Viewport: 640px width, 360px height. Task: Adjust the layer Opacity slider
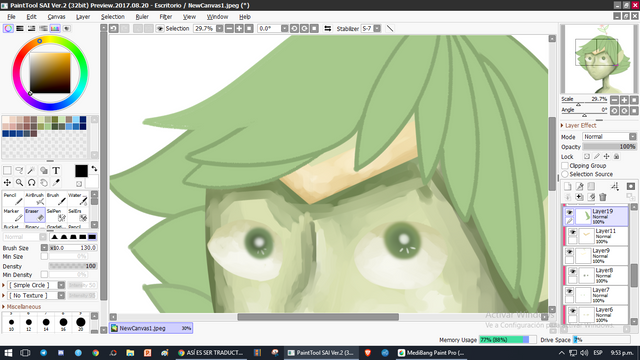point(609,147)
